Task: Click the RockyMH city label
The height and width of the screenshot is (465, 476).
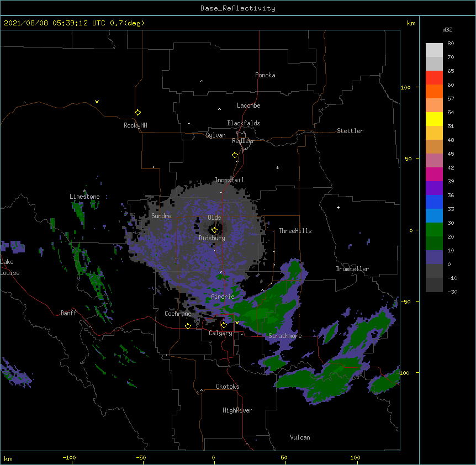Action: click(x=135, y=125)
